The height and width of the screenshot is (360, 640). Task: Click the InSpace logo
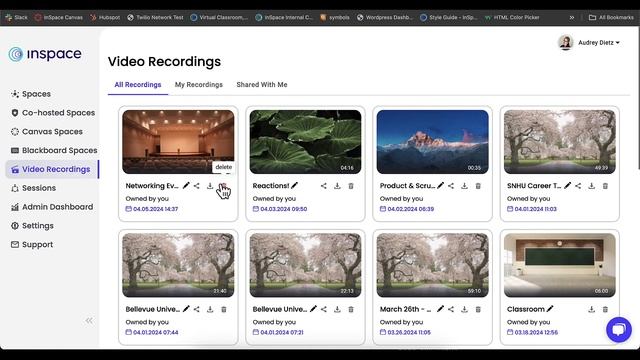pyautogui.click(x=45, y=54)
